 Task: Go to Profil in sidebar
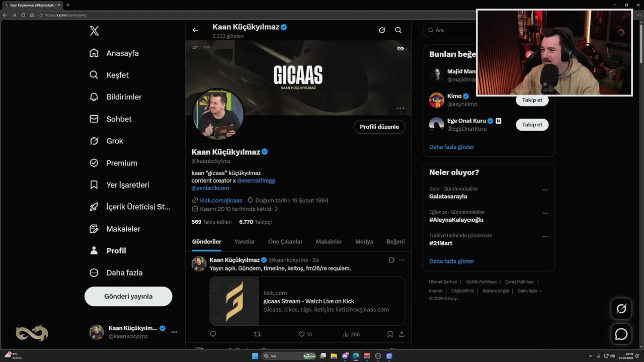click(108, 250)
